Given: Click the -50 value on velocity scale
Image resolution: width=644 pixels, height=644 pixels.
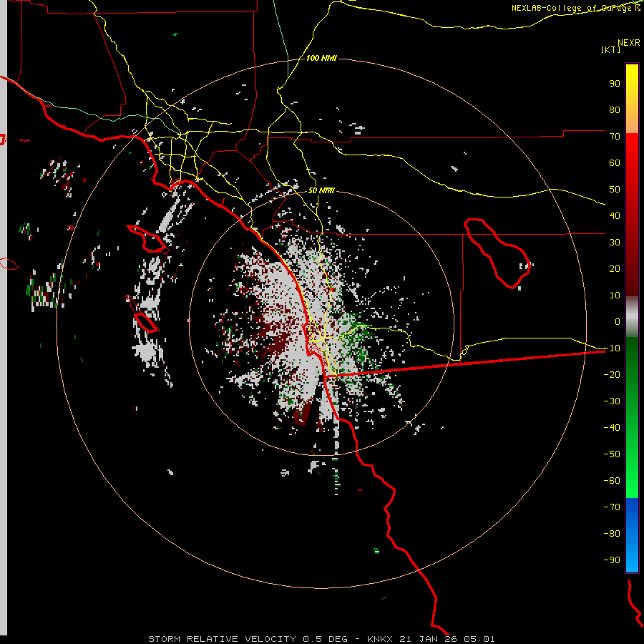Looking at the screenshot, I should (612, 454).
